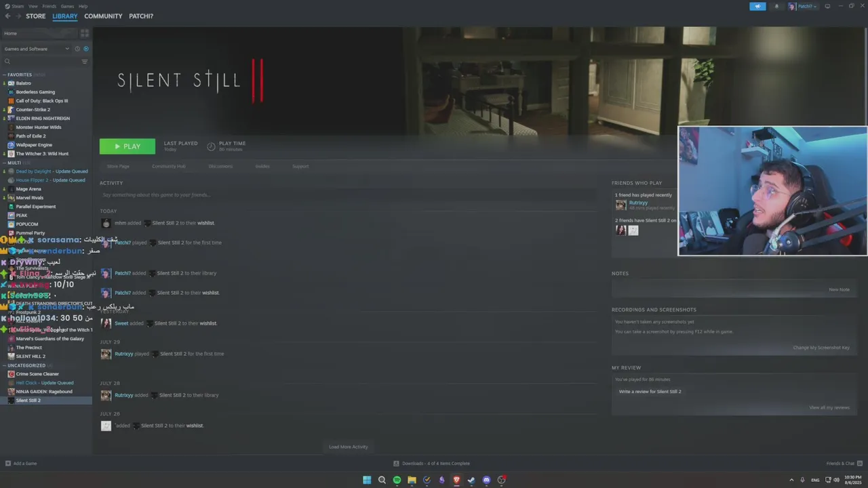Open Rutrixyy friend profile in Friends Who Play
The height and width of the screenshot is (488, 868).
638,203
